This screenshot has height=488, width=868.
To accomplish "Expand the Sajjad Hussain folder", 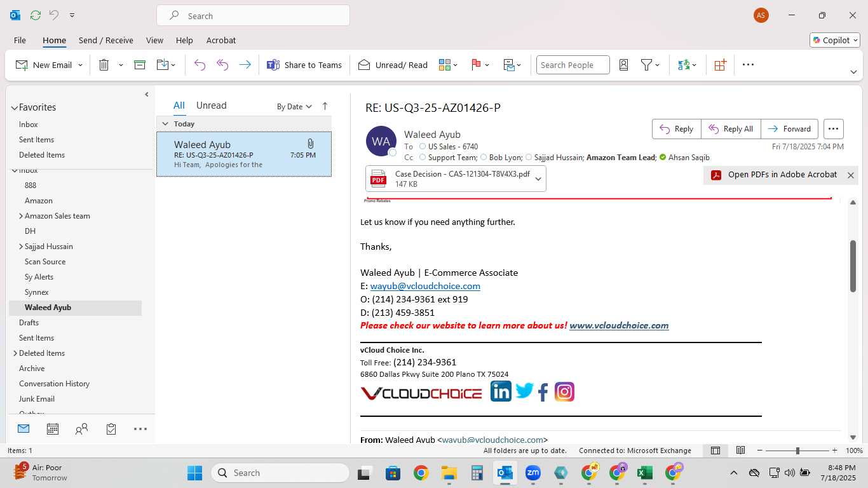I will pos(21,247).
